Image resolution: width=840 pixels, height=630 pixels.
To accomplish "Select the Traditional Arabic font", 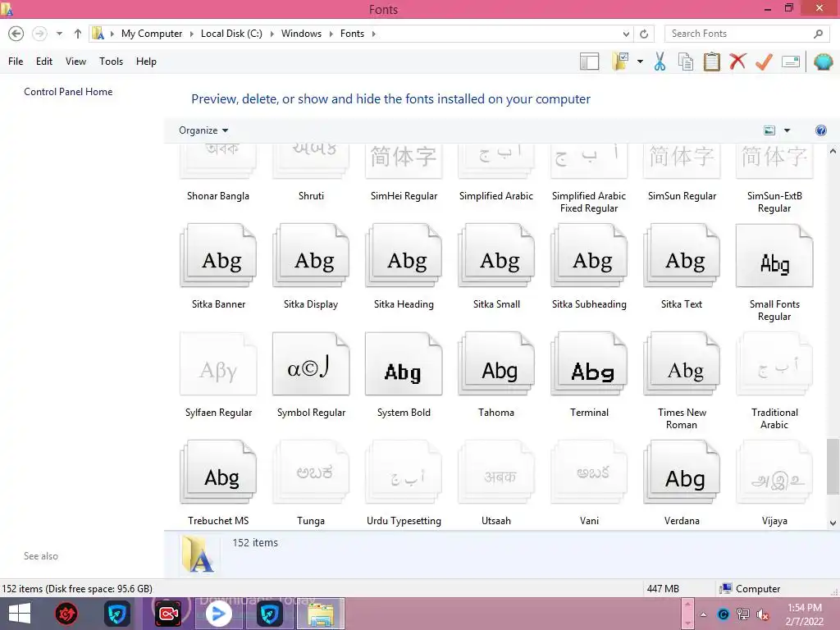I will tap(774, 381).
